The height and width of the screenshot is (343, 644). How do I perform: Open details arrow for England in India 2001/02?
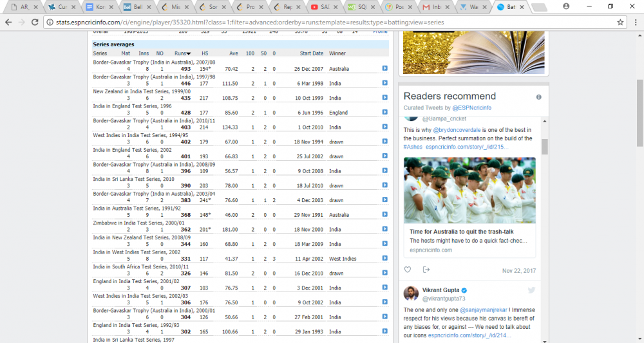tap(385, 287)
